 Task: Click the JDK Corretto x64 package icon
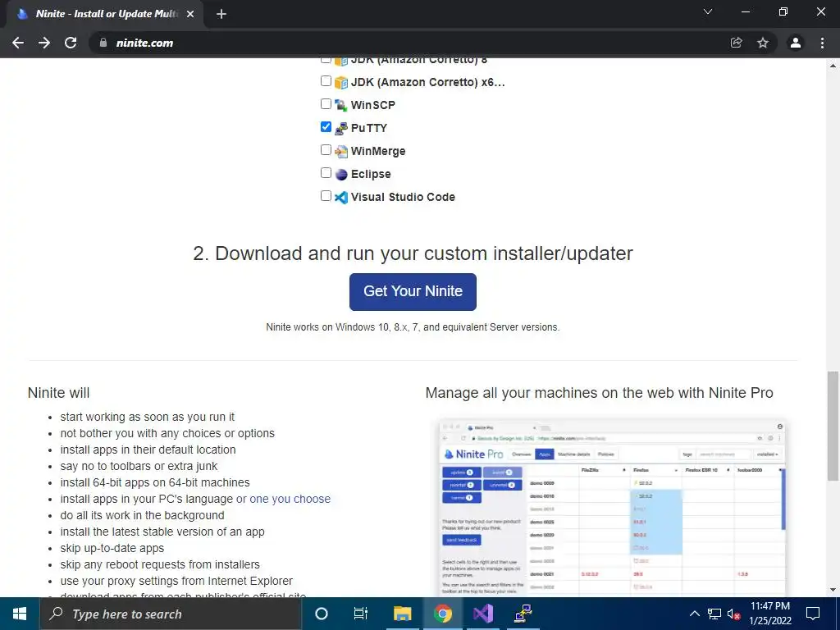tap(341, 82)
